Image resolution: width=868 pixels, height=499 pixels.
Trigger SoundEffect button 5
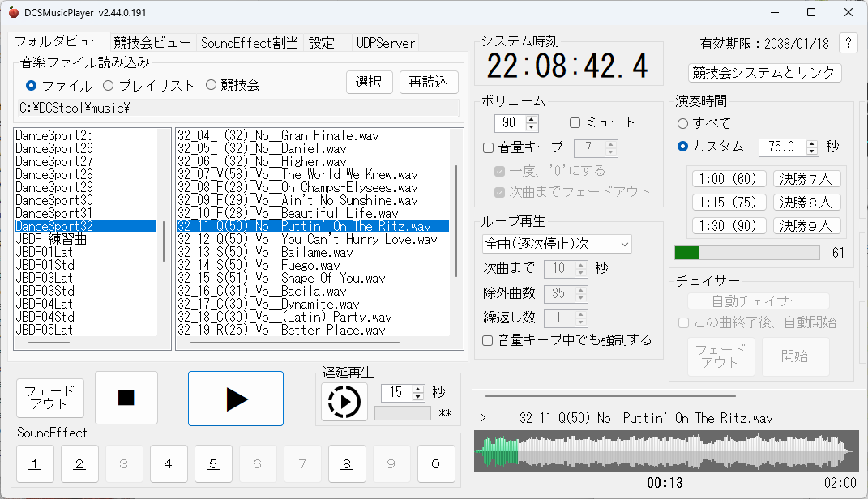[x=212, y=464]
